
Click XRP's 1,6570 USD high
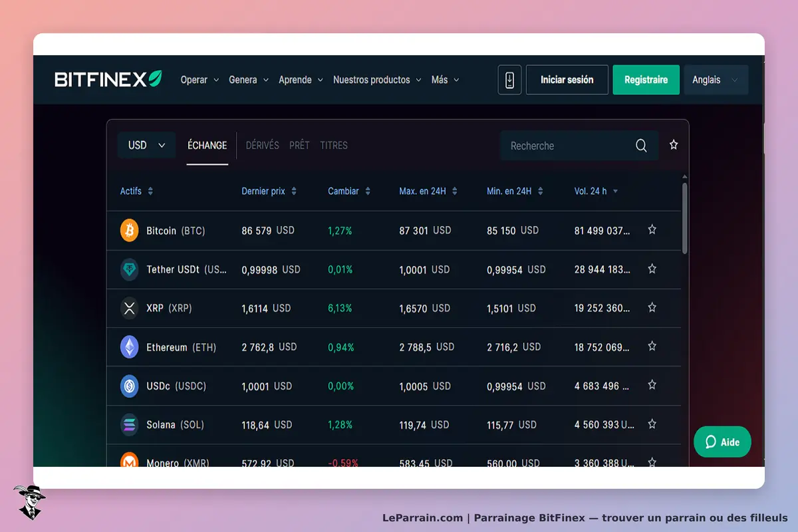[x=425, y=309]
